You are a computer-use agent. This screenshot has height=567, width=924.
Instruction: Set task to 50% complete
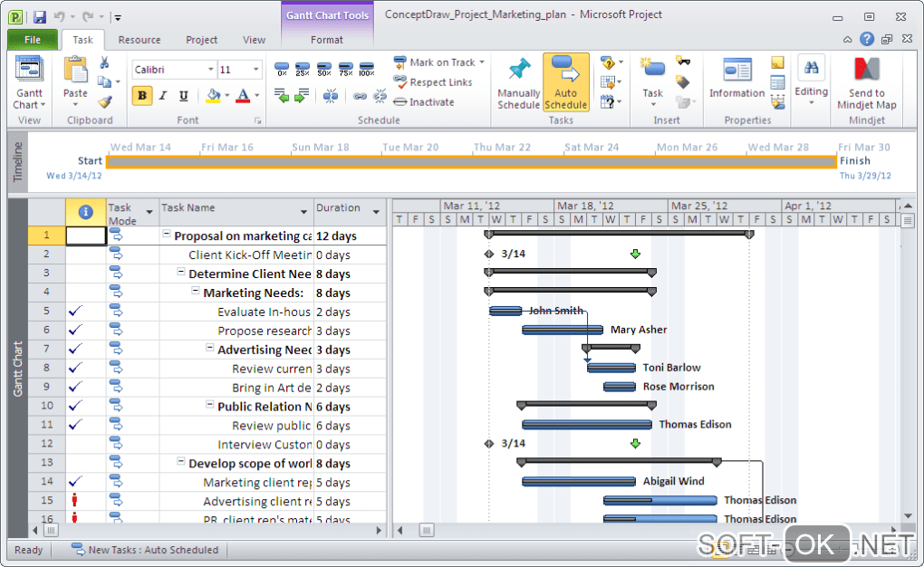pyautogui.click(x=324, y=70)
